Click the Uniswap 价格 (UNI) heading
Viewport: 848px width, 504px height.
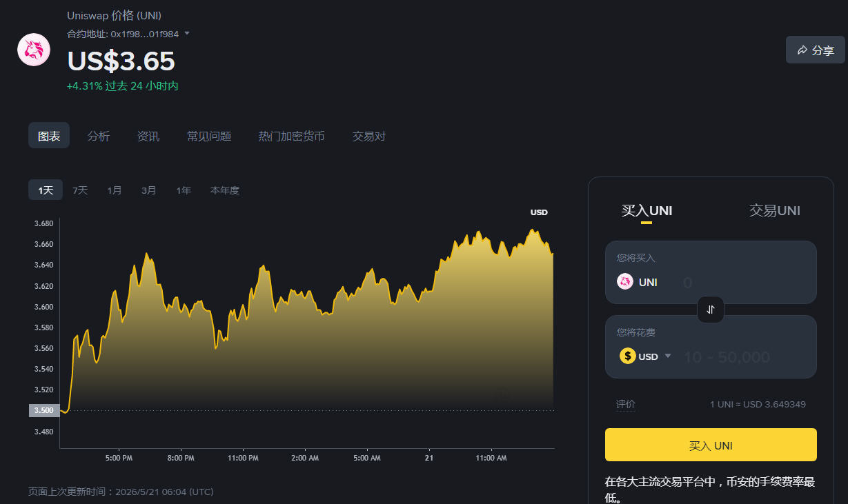pyautogui.click(x=115, y=15)
